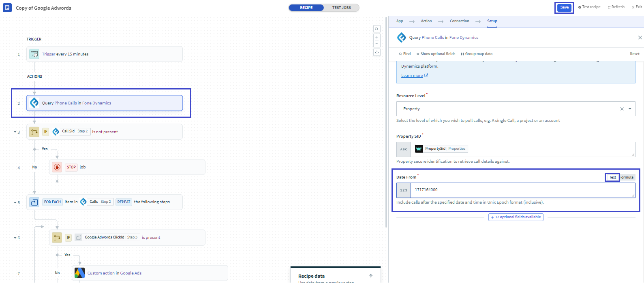
Task: Click the IF condition branch icon in step 3
Action: (x=34, y=132)
